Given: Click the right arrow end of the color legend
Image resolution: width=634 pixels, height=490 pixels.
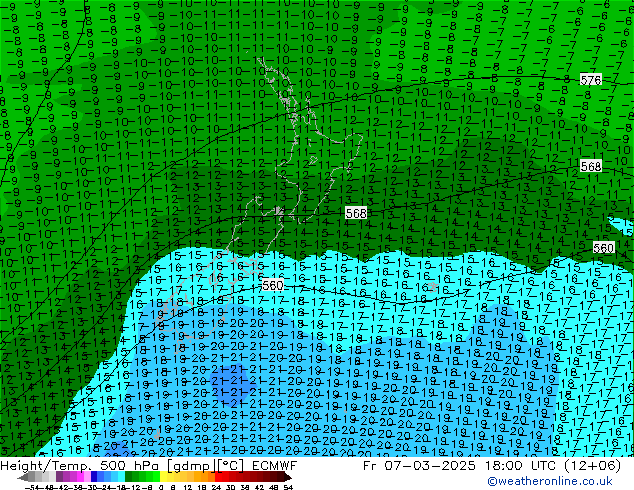Looking at the screenshot, I should tap(288, 477).
